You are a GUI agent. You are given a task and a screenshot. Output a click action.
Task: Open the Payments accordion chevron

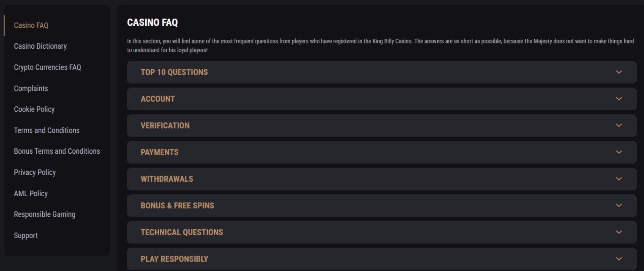(619, 152)
